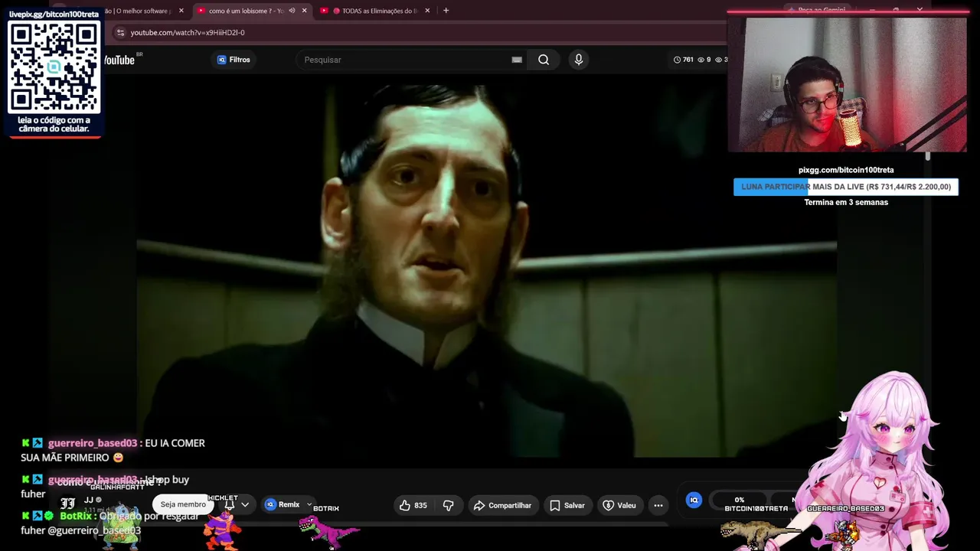Open the on-screen keyboard icon in search box

(517, 60)
